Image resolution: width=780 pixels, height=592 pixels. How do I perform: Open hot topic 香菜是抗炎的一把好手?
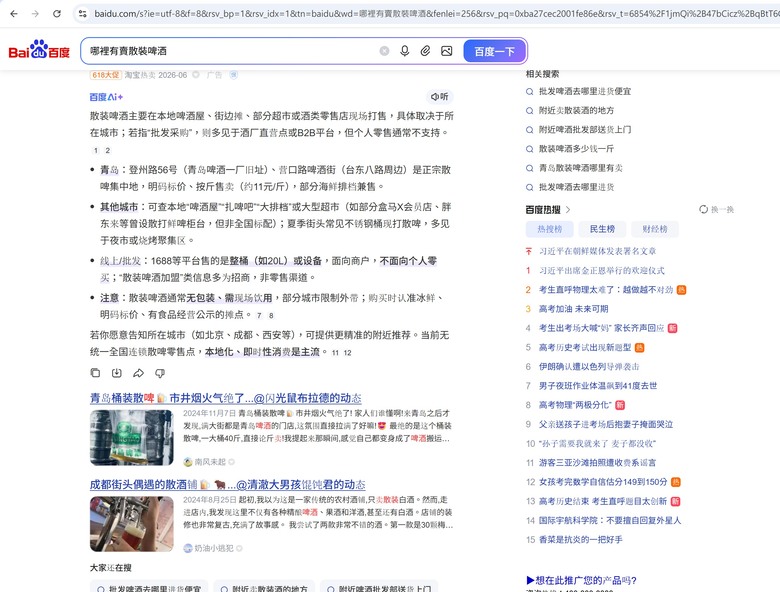click(x=581, y=539)
